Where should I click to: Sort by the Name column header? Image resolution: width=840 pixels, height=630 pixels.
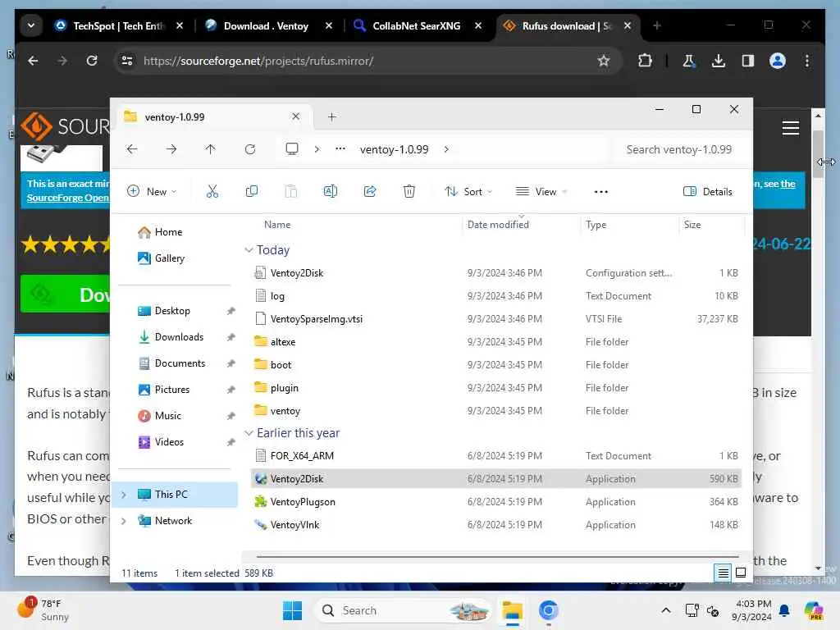coord(277,225)
